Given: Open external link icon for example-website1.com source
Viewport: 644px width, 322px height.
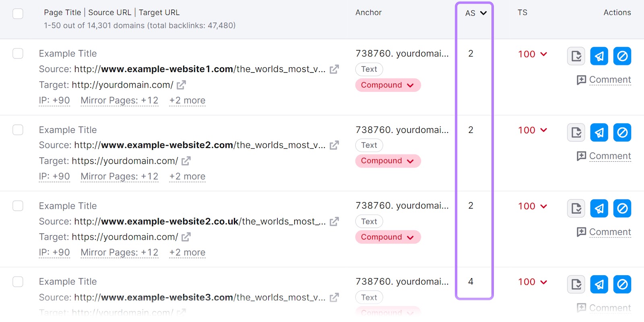Looking at the screenshot, I should (334, 69).
